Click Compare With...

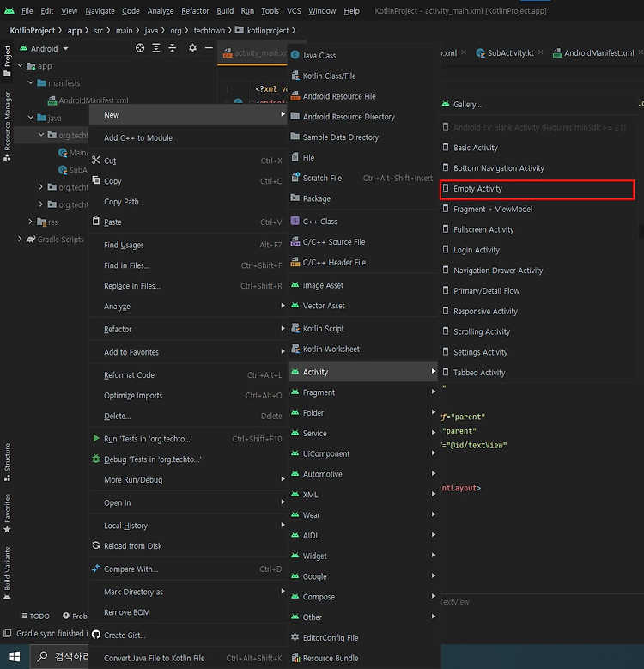pos(188,569)
